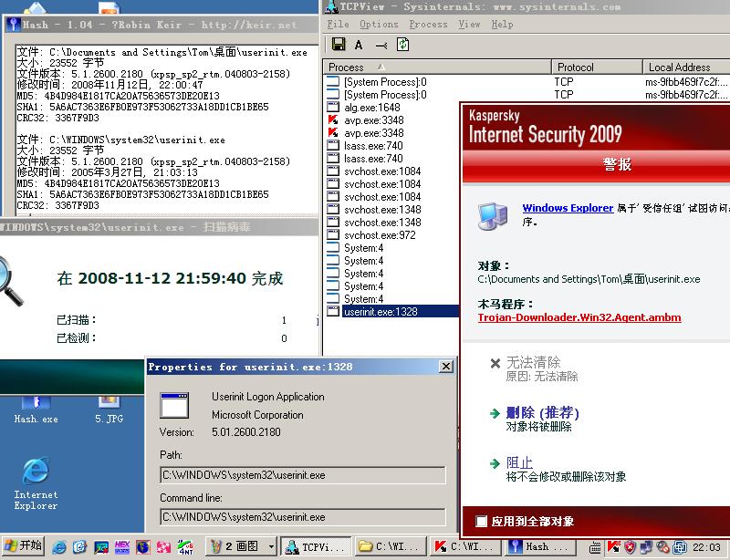Image resolution: width=730 pixels, height=560 pixels.
Task: Click the Path field in Properties dialog
Action: click(303, 475)
